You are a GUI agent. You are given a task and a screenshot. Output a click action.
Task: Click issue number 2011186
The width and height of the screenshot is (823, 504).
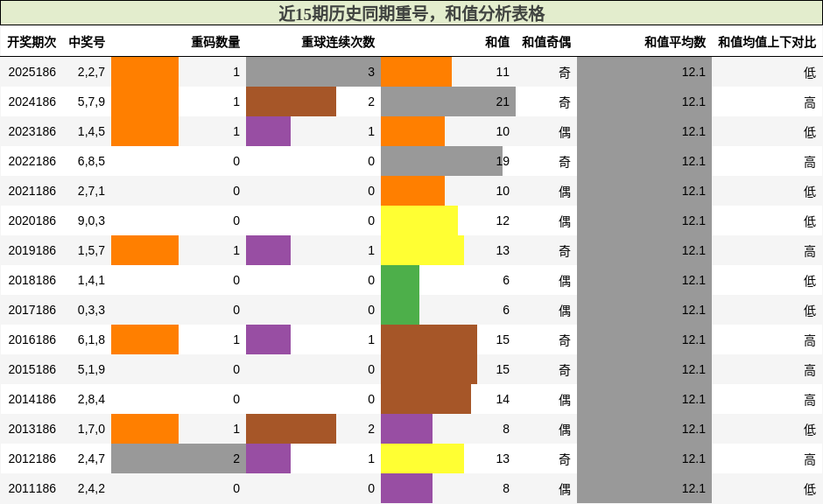coord(32,488)
